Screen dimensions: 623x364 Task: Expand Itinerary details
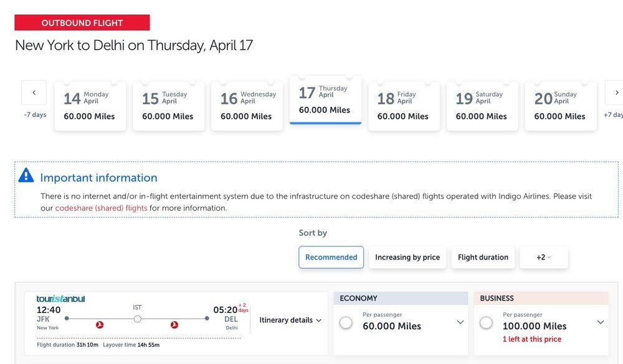290,320
